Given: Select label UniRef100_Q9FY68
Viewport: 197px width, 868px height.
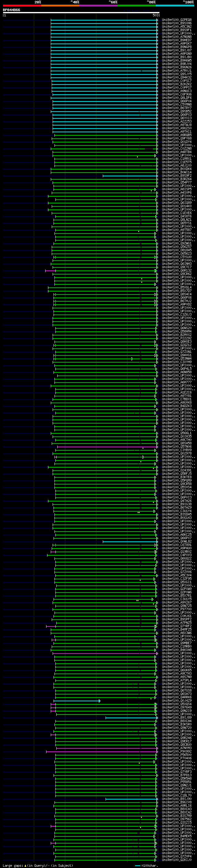Looking at the screenshot, I should tap(177, 139).
